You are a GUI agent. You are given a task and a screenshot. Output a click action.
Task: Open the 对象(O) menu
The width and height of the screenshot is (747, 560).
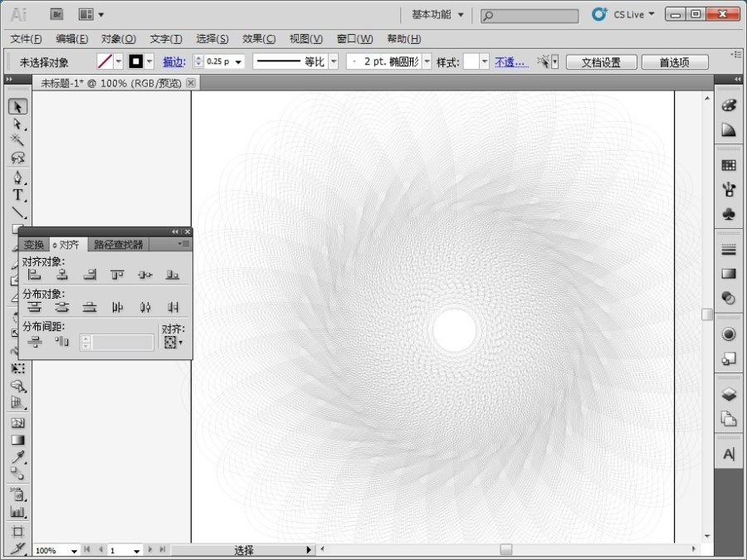coord(118,38)
